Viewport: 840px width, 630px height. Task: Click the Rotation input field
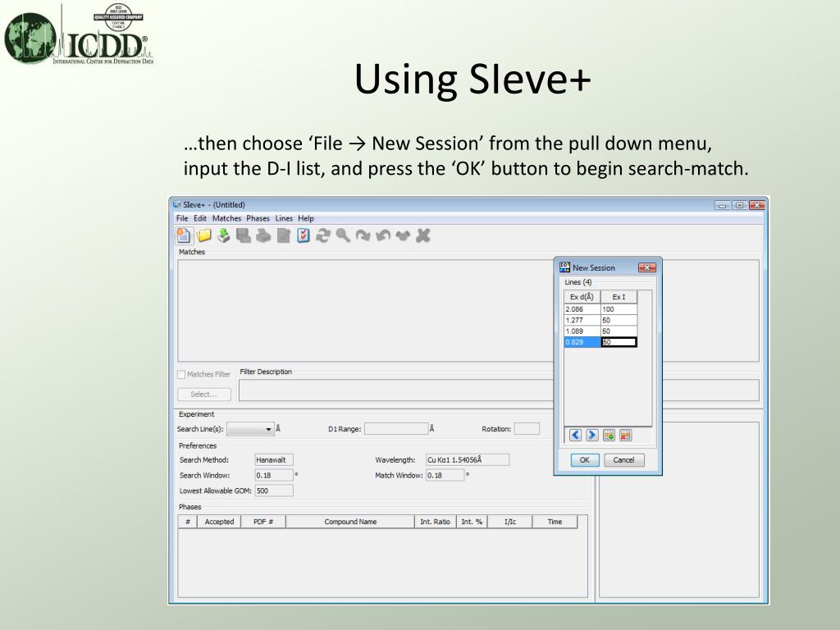pyautogui.click(x=527, y=429)
